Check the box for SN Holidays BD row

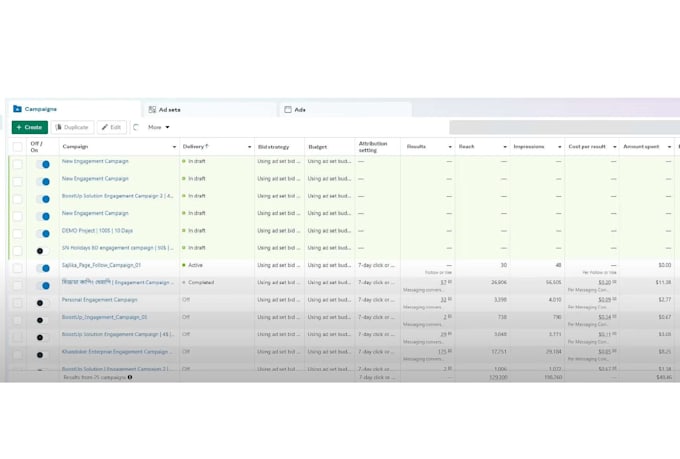coord(17,251)
